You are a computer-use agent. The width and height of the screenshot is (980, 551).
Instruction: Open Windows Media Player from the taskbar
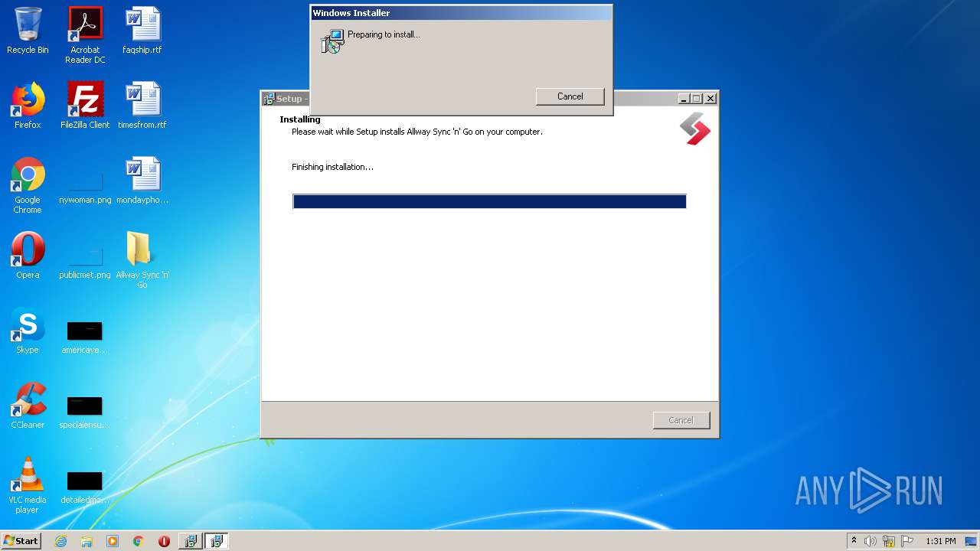113,541
